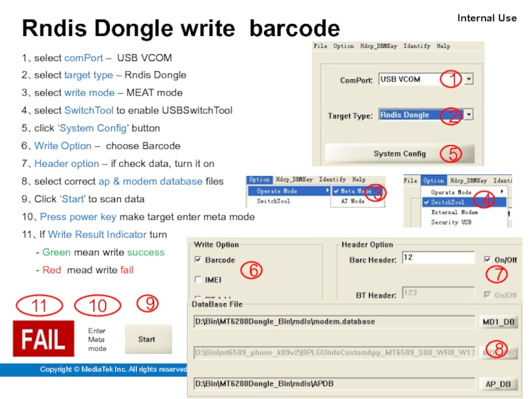
Task: Click the blue 'Header option' instruction text
Action: 66,164
